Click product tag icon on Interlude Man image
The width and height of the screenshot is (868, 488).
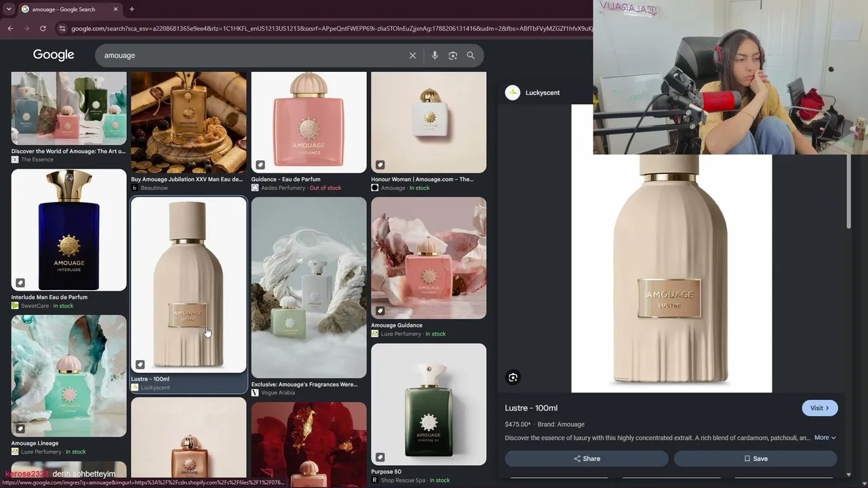coord(20,283)
